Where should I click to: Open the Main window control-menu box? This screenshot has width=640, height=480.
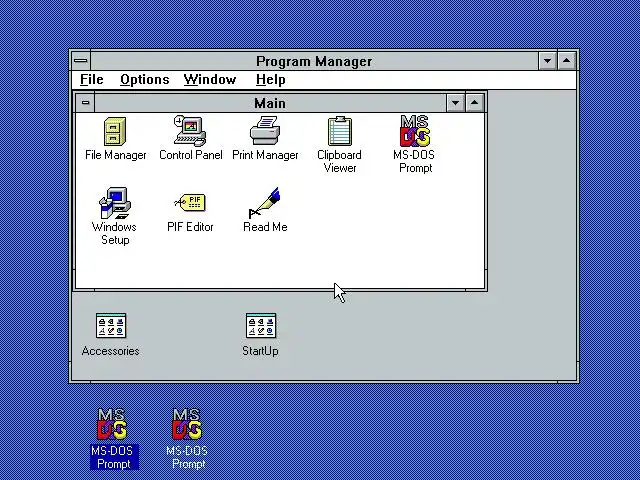click(x=85, y=103)
